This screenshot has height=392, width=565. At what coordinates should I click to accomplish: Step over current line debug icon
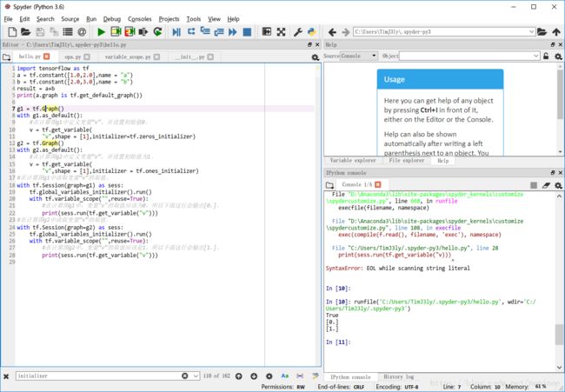(x=191, y=31)
